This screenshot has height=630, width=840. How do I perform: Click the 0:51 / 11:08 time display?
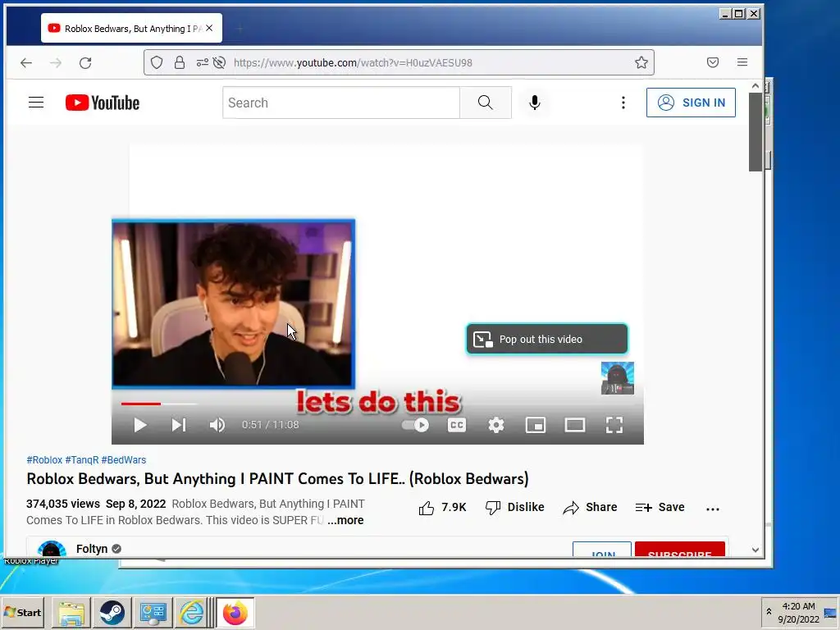(x=270, y=425)
